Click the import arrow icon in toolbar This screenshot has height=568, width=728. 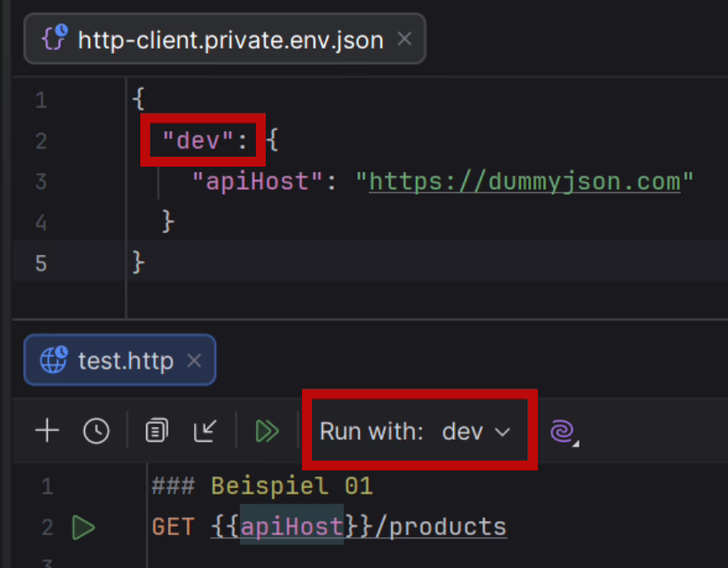(205, 431)
